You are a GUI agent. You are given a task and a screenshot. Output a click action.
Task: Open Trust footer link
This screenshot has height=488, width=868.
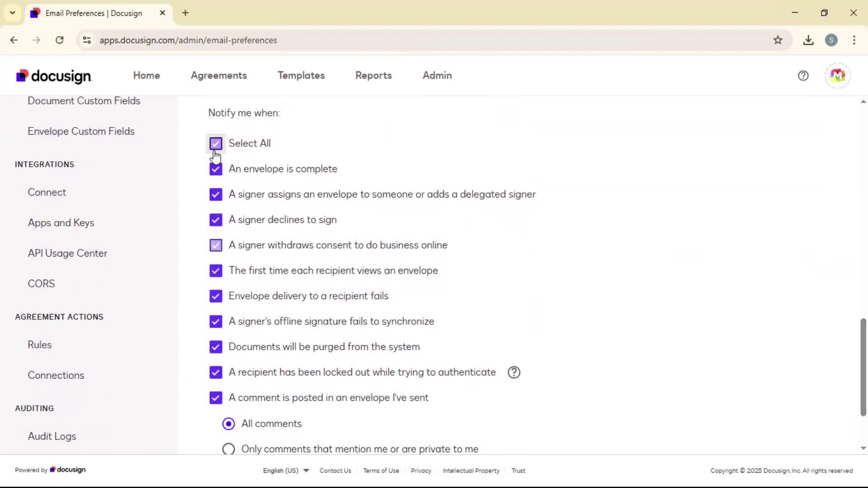point(518,470)
